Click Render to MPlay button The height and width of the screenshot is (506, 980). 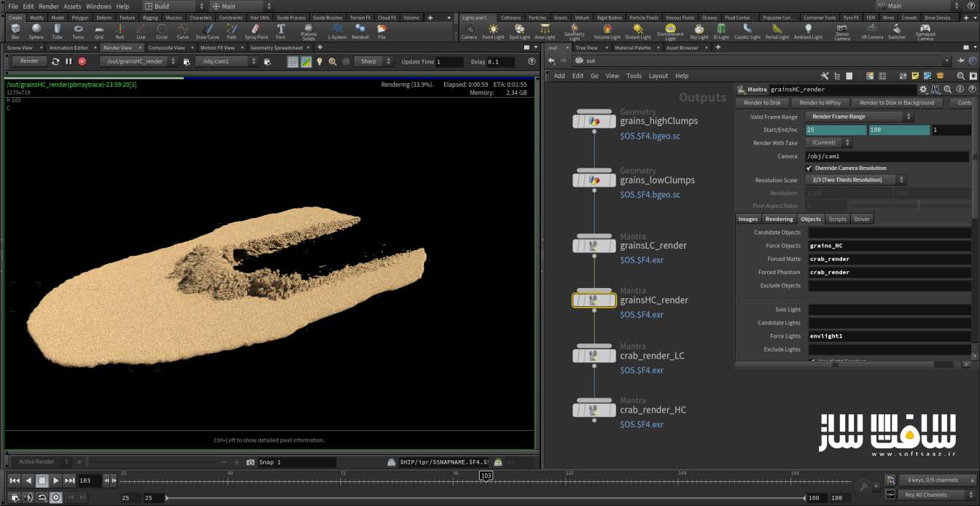click(820, 103)
